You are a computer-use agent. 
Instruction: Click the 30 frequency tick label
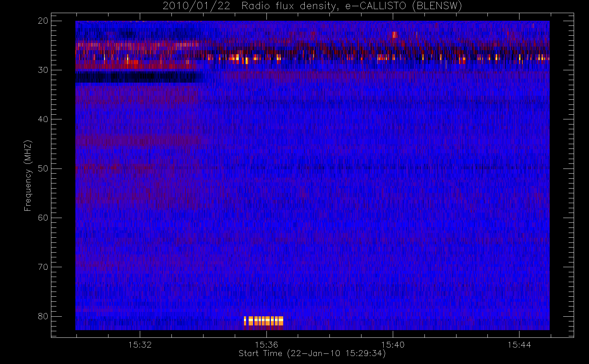coord(43,70)
